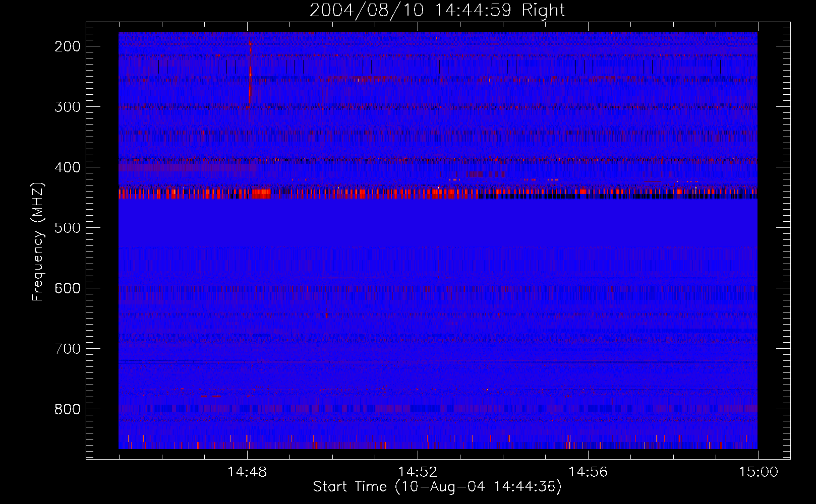Click the plot title "2004/08/10 14:44:59 Right"
This screenshot has width=816, height=504.
437,10
